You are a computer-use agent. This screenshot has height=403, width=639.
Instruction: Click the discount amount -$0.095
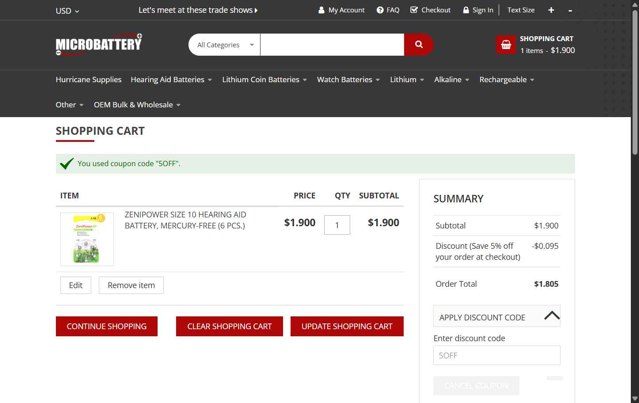(545, 246)
